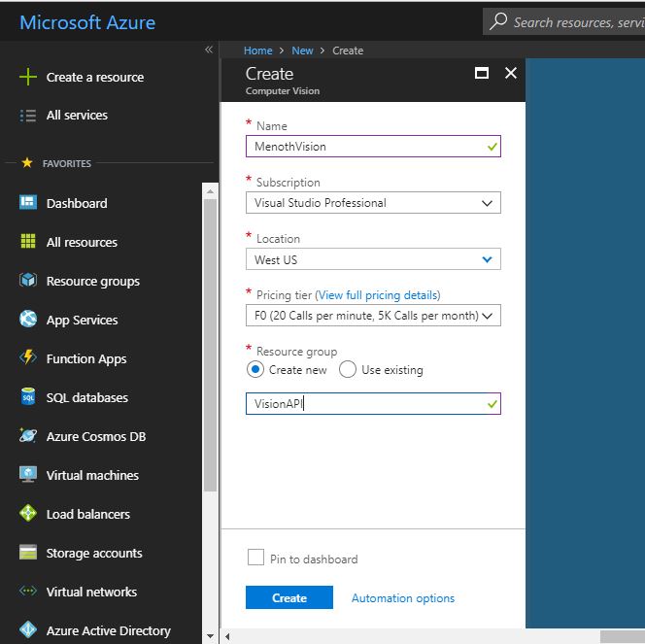This screenshot has height=644, width=645.
Task: Open All services in the sidebar
Action: pos(77,116)
